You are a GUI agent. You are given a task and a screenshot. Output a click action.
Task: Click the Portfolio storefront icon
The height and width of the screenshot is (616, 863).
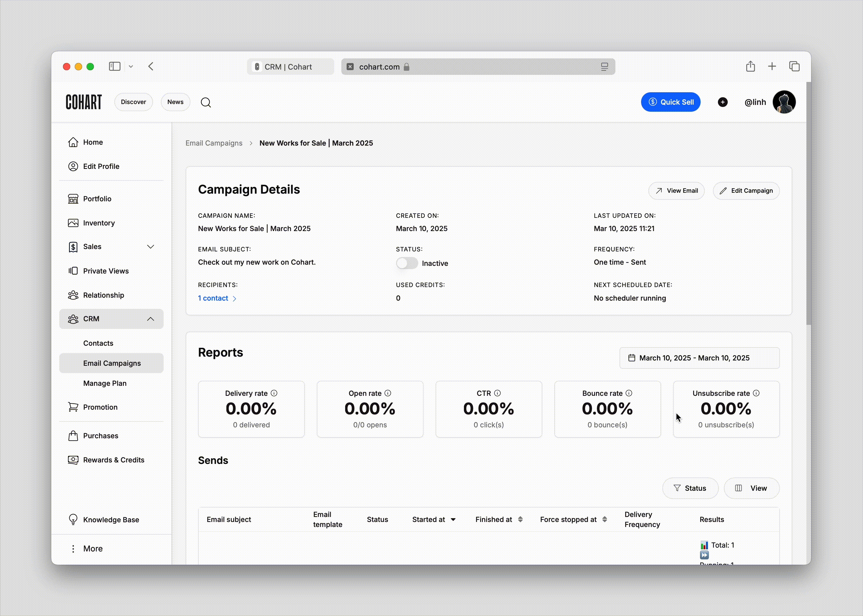73,199
